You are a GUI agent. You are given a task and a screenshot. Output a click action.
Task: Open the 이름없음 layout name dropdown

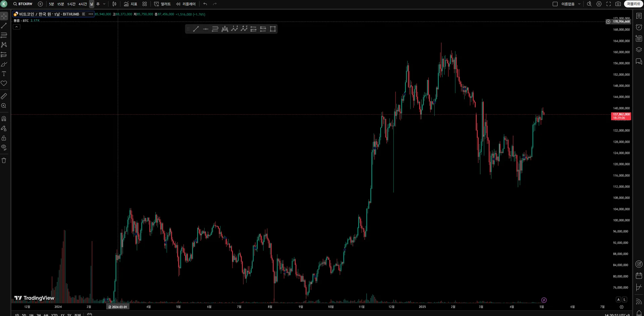pyautogui.click(x=571, y=4)
